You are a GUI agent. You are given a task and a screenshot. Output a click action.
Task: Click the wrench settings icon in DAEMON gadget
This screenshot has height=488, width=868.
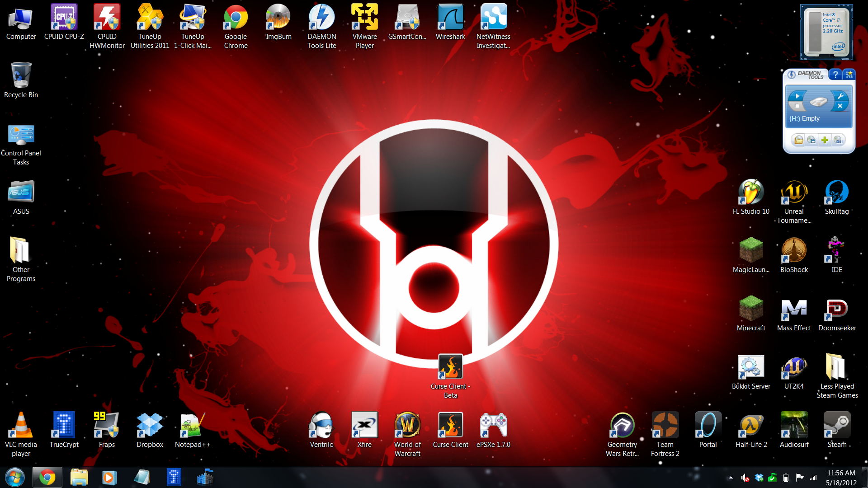click(x=840, y=96)
